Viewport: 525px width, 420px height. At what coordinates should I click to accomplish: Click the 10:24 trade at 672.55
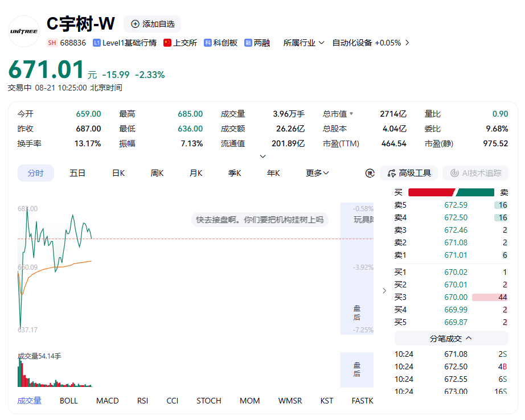[x=451, y=379]
